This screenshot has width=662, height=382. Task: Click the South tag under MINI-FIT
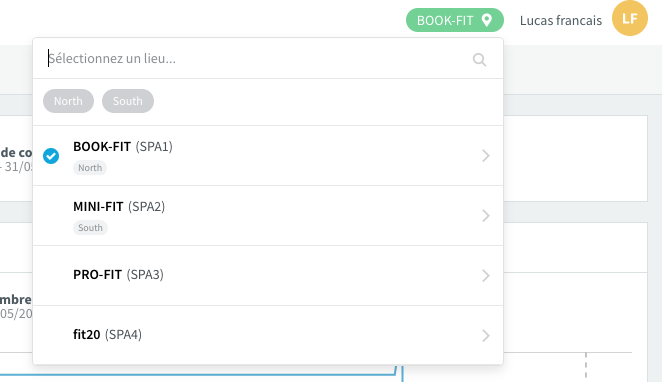click(90, 228)
